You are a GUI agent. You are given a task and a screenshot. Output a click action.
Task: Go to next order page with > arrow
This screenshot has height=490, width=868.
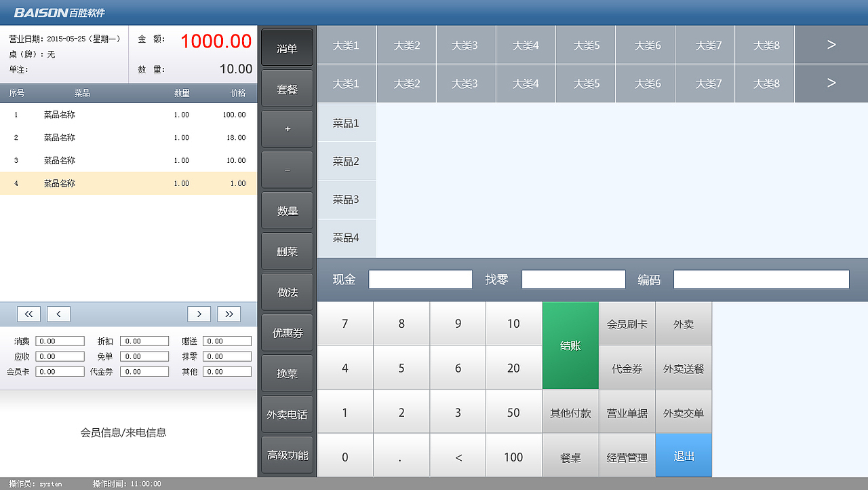click(199, 314)
